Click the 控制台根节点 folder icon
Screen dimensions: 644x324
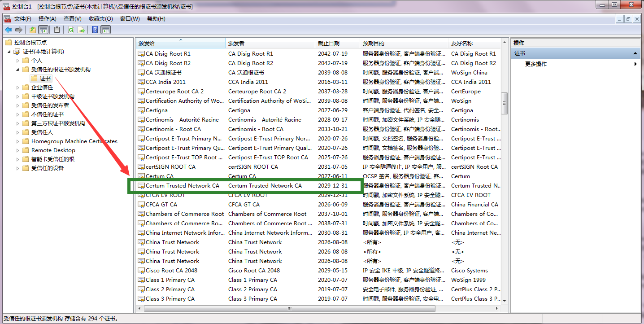8,43
